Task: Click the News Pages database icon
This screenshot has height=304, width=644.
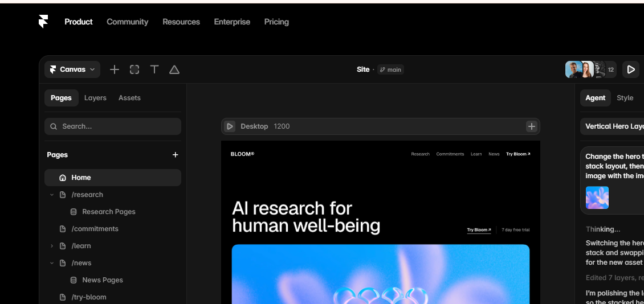Action: pyautogui.click(x=74, y=280)
